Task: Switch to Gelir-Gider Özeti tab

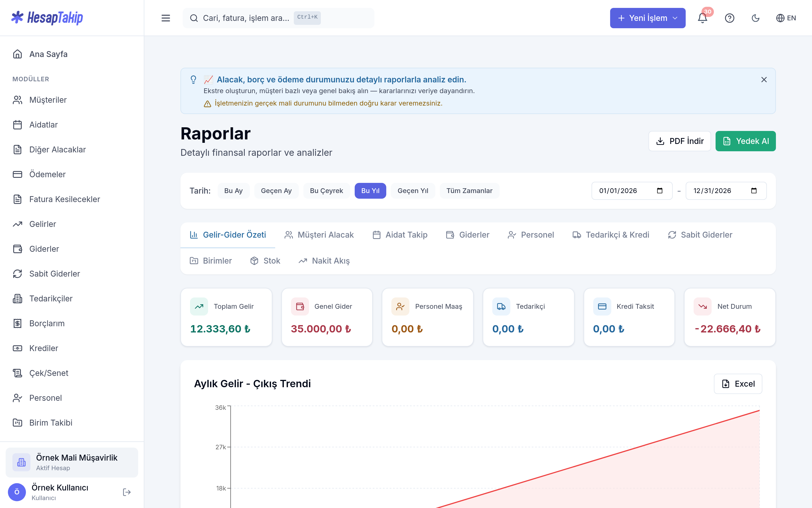Action: [x=228, y=235]
